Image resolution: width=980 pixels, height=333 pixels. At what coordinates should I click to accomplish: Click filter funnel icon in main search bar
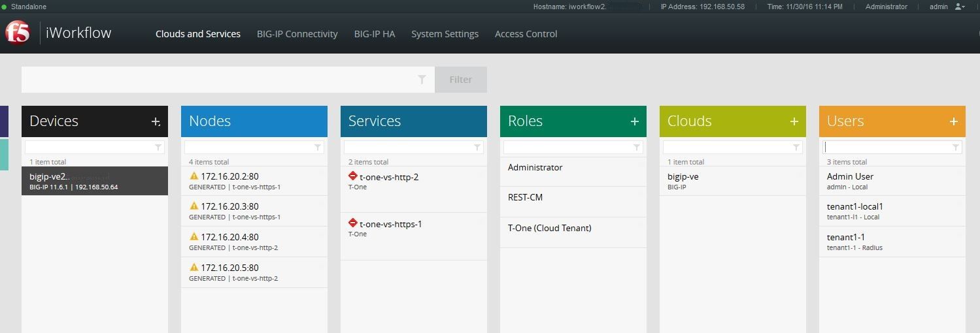pos(422,80)
